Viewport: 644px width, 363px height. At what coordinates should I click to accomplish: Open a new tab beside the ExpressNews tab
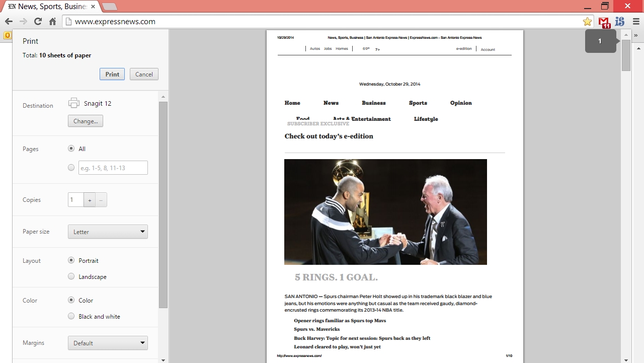[x=109, y=7]
